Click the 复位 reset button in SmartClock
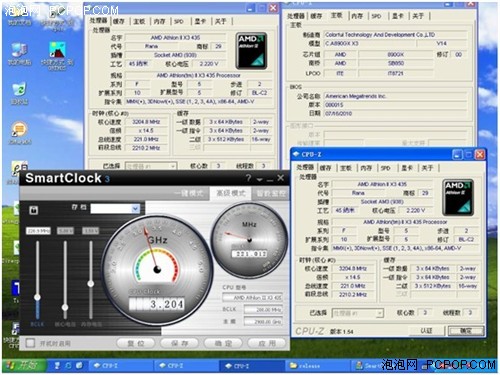Image resolution: width=500 pixels, height=375 pixels. pyautogui.click(x=136, y=343)
